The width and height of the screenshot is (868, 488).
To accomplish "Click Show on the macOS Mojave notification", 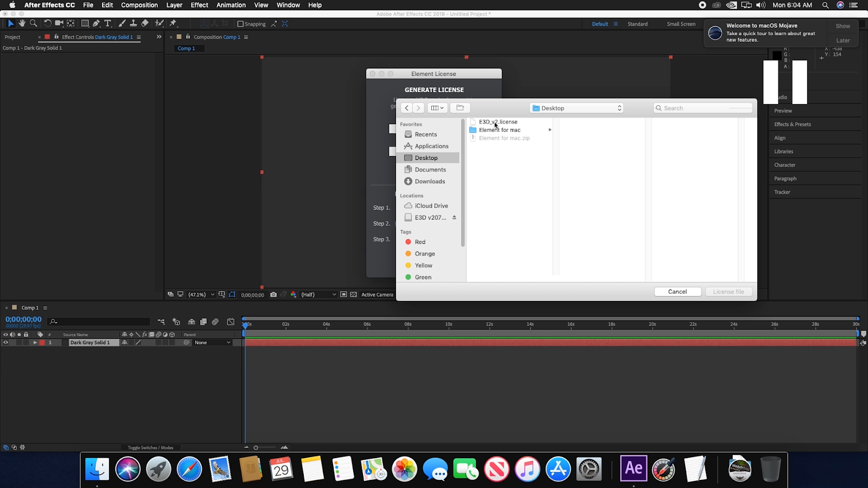I will (843, 26).
